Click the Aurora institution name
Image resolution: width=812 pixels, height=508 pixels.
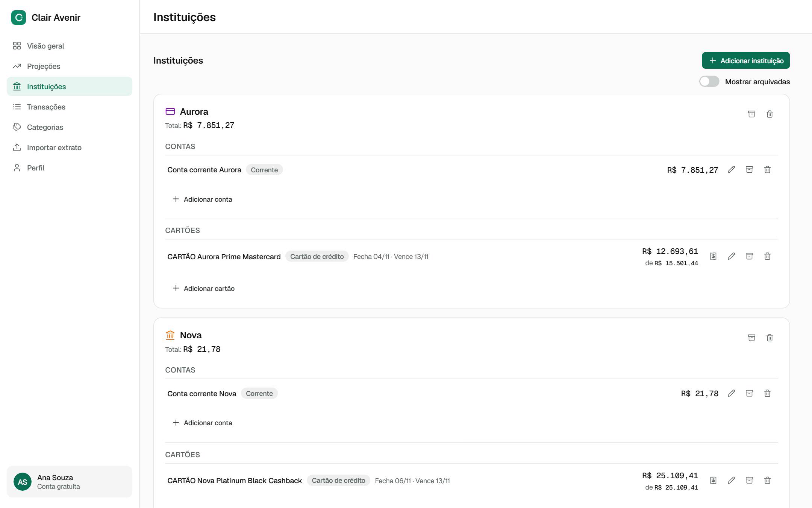click(x=194, y=112)
